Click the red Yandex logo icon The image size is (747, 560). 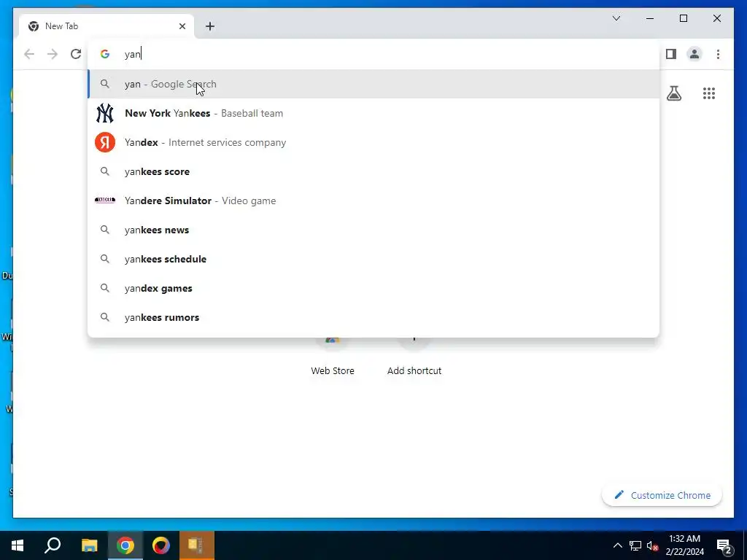click(x=105, y=142)
